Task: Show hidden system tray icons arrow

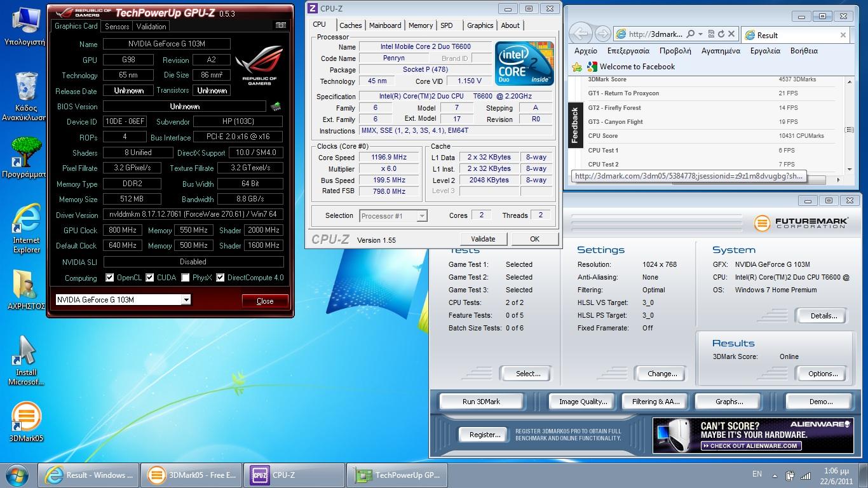Action: (x=775, y=475)
